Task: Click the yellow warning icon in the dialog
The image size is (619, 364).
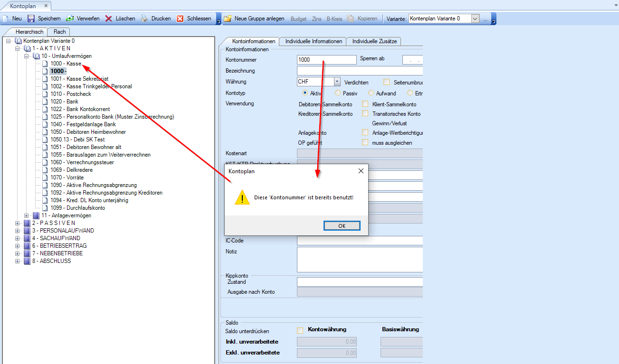Action: (242, 197)
